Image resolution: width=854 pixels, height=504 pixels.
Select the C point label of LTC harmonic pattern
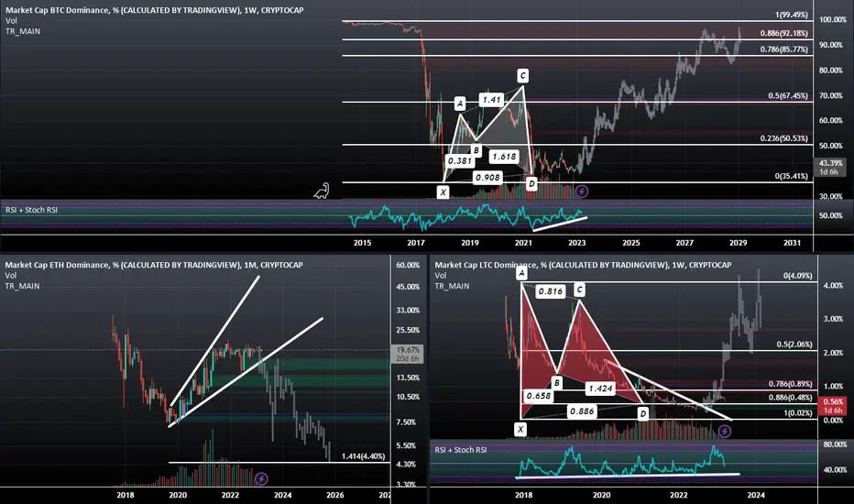click(579, 290)
